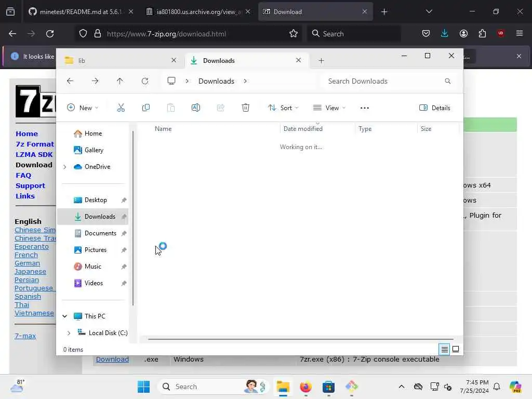Open Microsoft Store from the taskbar
The image size is (532, 399).
click(328, 387)
